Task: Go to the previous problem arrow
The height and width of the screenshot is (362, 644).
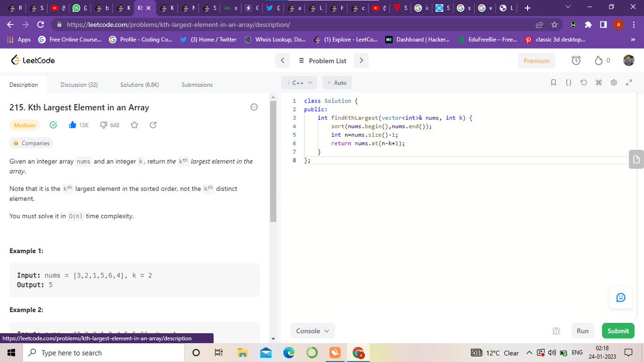Action: tap(282, 61)
